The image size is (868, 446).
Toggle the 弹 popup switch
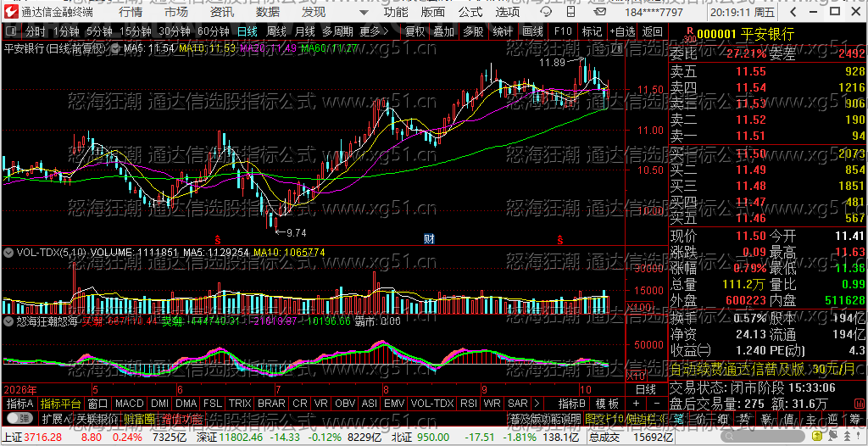19,418
